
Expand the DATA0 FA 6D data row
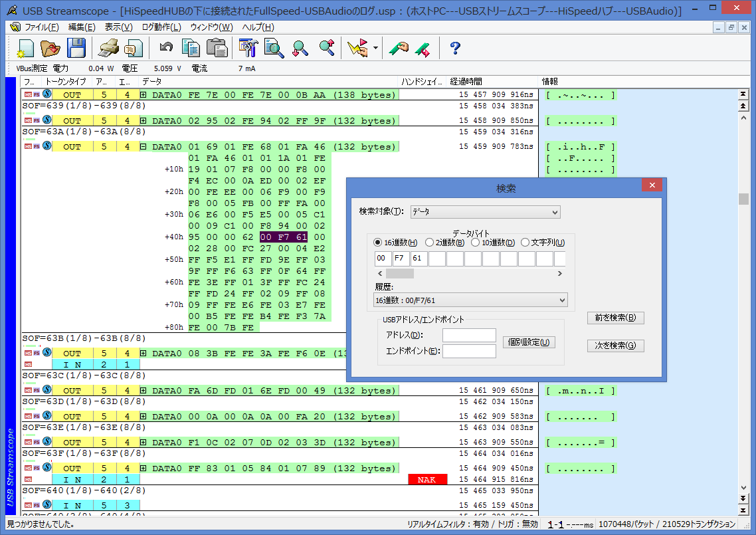[143, 391]
